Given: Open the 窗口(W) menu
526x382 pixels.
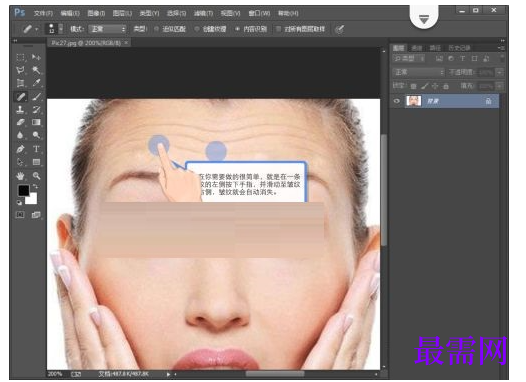Looking at the screenshot, I should click(x=259, y=13).
